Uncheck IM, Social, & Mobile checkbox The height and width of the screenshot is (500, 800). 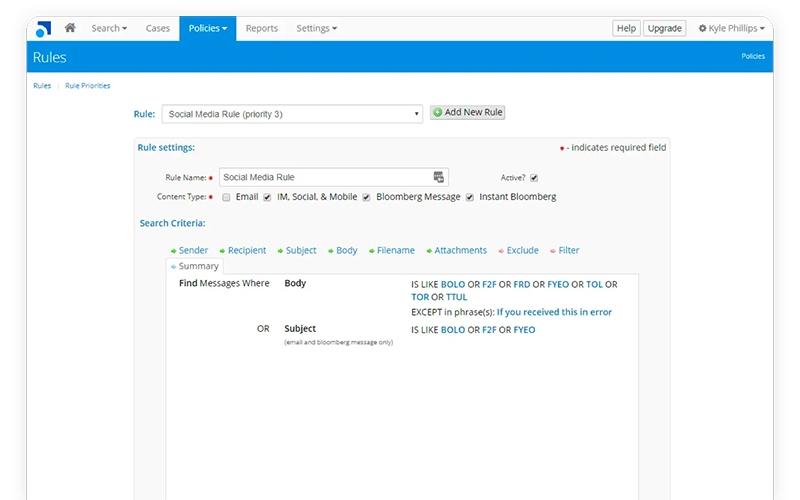tap(267, 197)
